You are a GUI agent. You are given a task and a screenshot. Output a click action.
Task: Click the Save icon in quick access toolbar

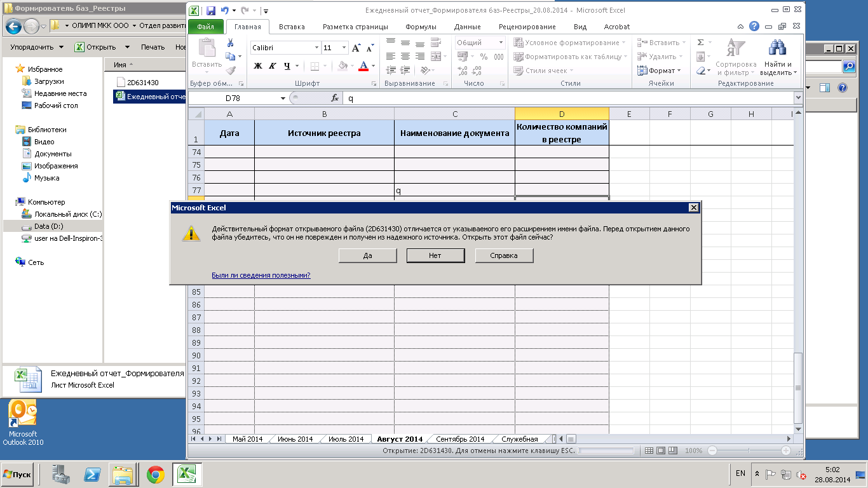tap(210, 11)
